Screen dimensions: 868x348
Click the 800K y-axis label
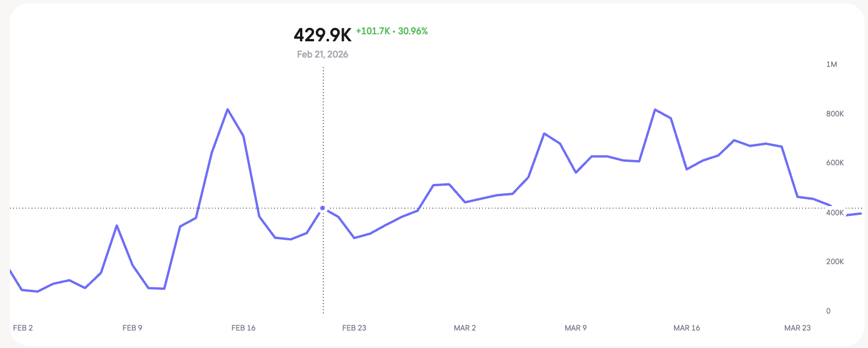(x=835, y=113)
